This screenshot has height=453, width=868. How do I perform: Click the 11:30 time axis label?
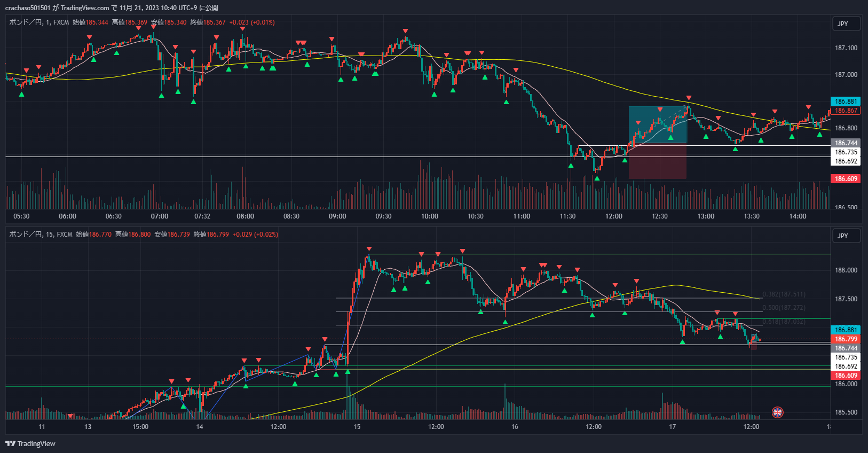567,216
